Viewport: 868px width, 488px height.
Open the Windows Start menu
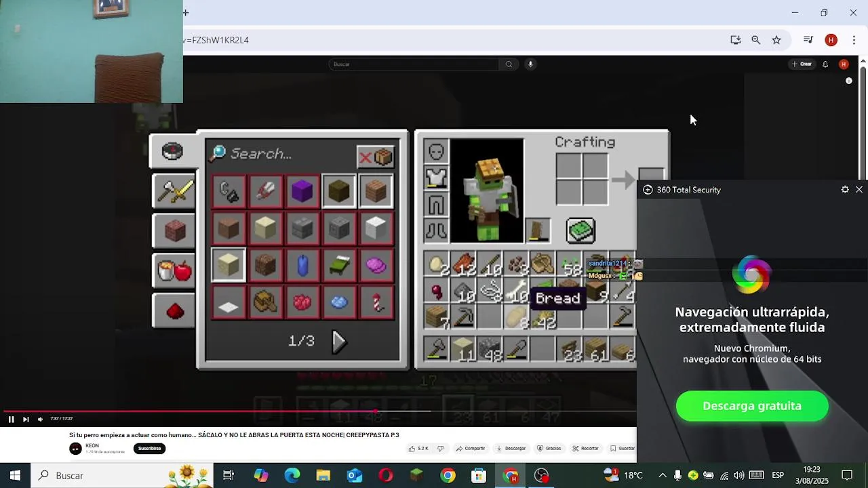click(x=15, y=476)
